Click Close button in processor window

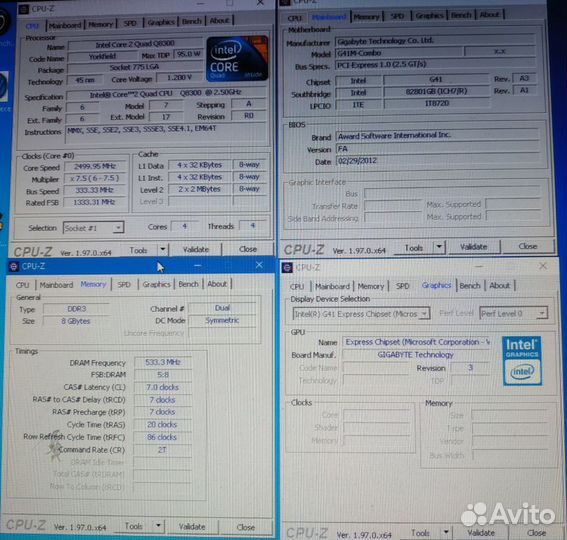(x=248, y=249)
